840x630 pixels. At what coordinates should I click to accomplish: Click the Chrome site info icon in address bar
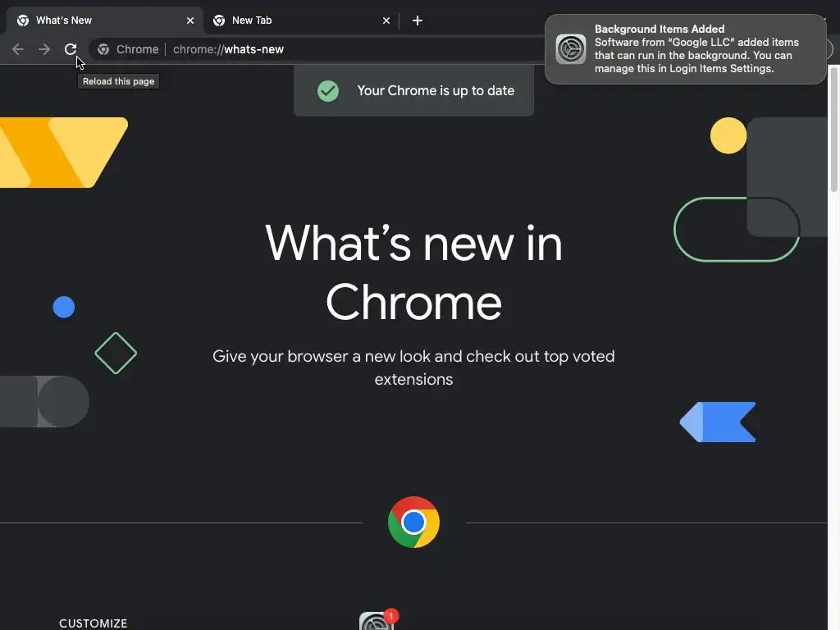point(103,49)
